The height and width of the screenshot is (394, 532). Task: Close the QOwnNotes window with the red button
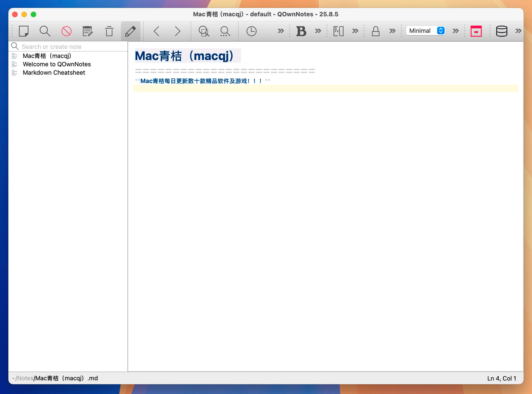click(x=15, y=14)
